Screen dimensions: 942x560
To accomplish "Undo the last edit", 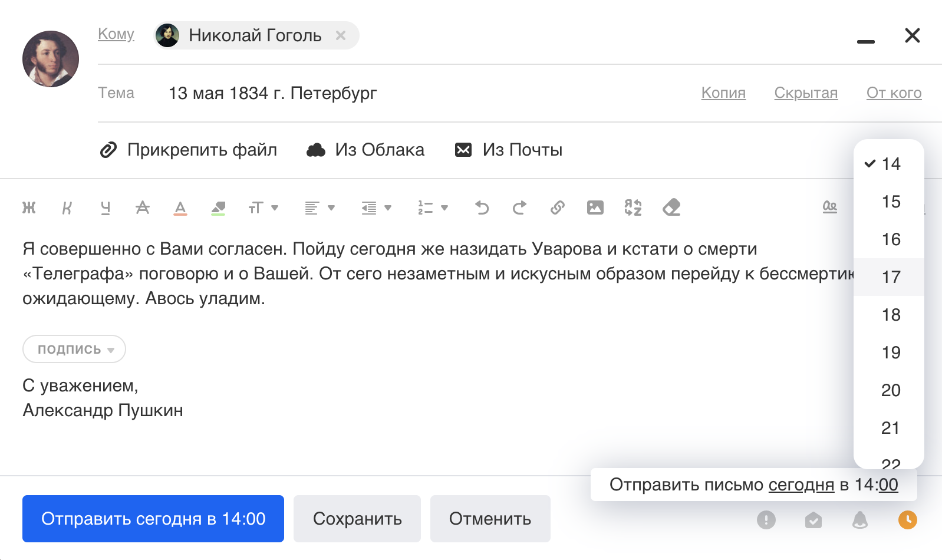I will (x=482, y=207).
